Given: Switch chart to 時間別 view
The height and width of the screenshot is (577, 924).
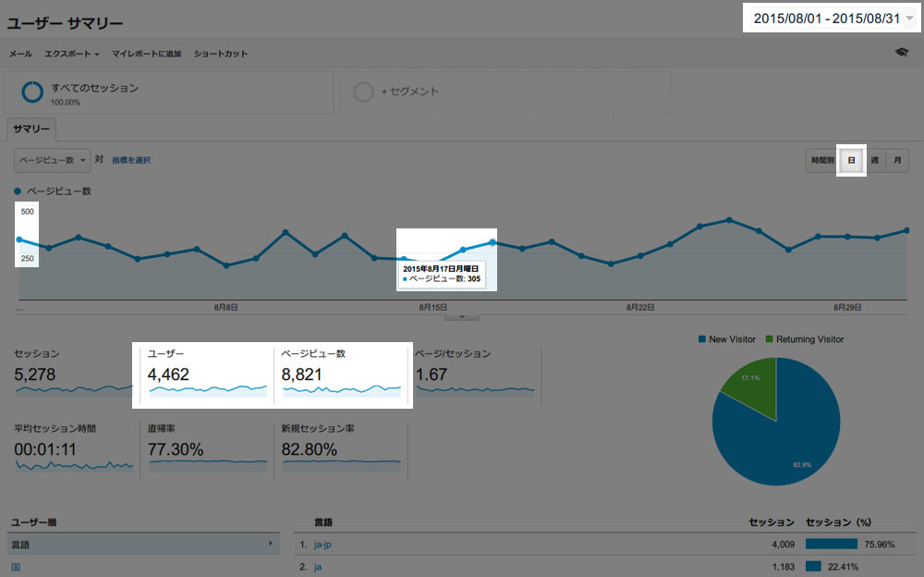Looking at the screenshot, I should [x=822, y=160].
